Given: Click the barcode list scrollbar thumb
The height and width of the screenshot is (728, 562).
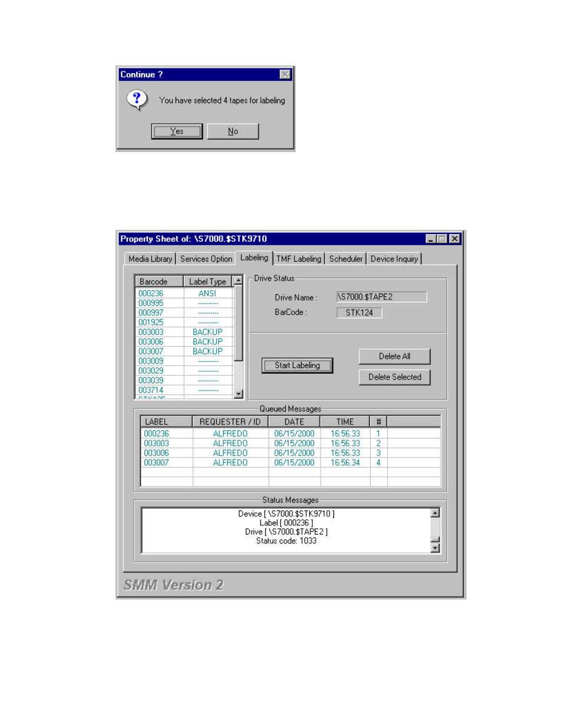Looking at the screenshot, I should click(x=239, y=323).
